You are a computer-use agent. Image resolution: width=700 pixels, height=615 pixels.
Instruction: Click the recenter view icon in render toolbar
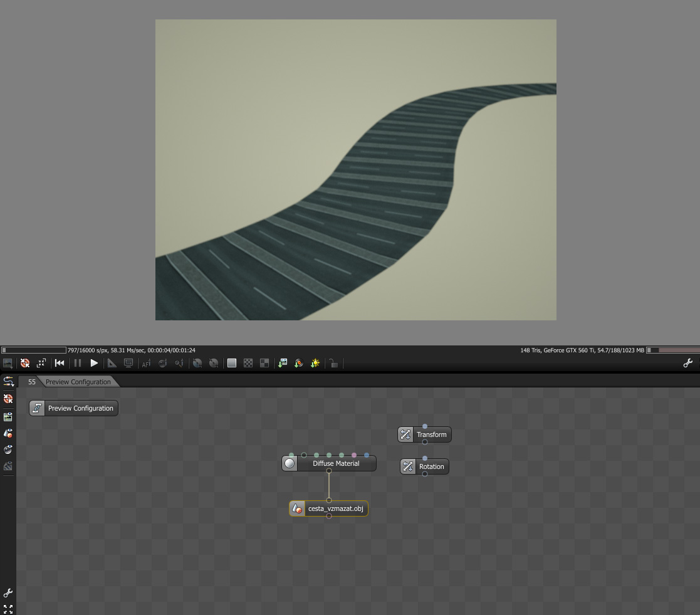[25, 363]
